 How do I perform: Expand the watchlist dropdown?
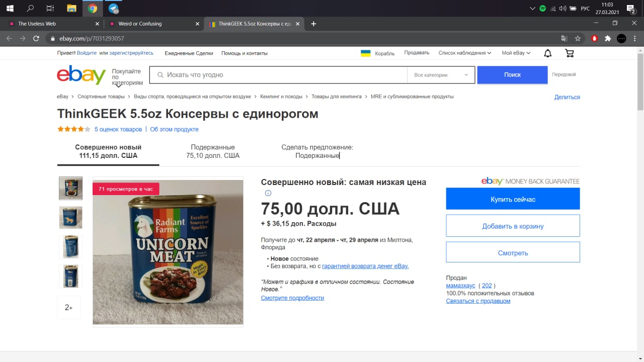coord(465,53)
